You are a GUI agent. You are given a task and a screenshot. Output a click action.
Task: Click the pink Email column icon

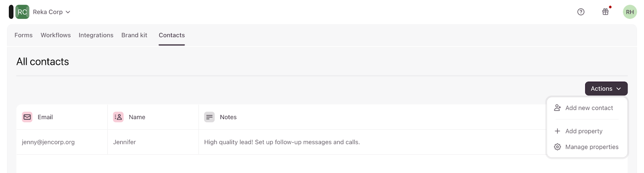coord(27,117)
